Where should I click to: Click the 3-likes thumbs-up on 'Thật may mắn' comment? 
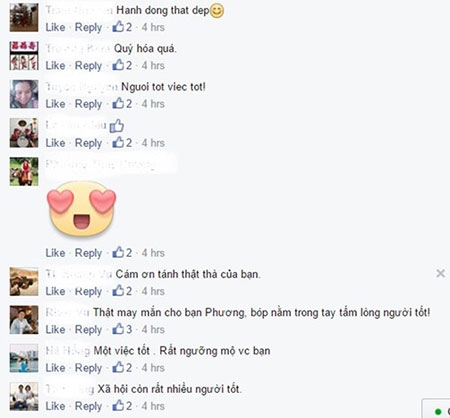click(x=122, y=329)
